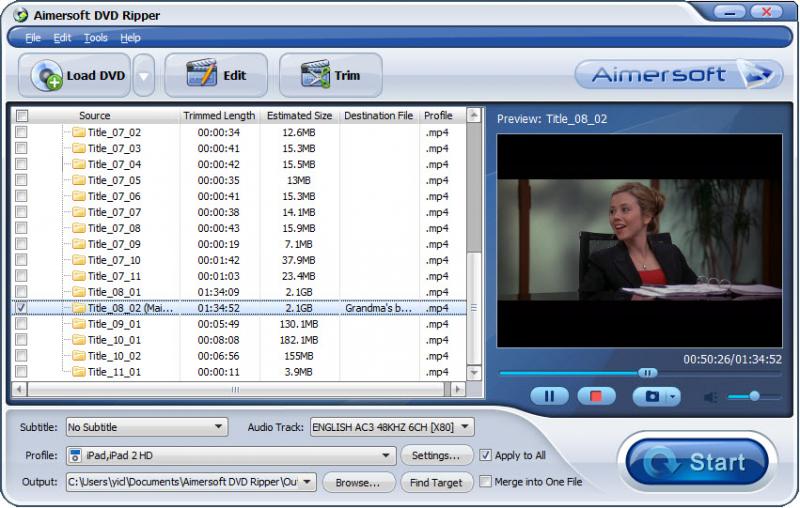Select the Title_07_10 row
This screenshot has width=800, height=508.
(x=114, y=260)
